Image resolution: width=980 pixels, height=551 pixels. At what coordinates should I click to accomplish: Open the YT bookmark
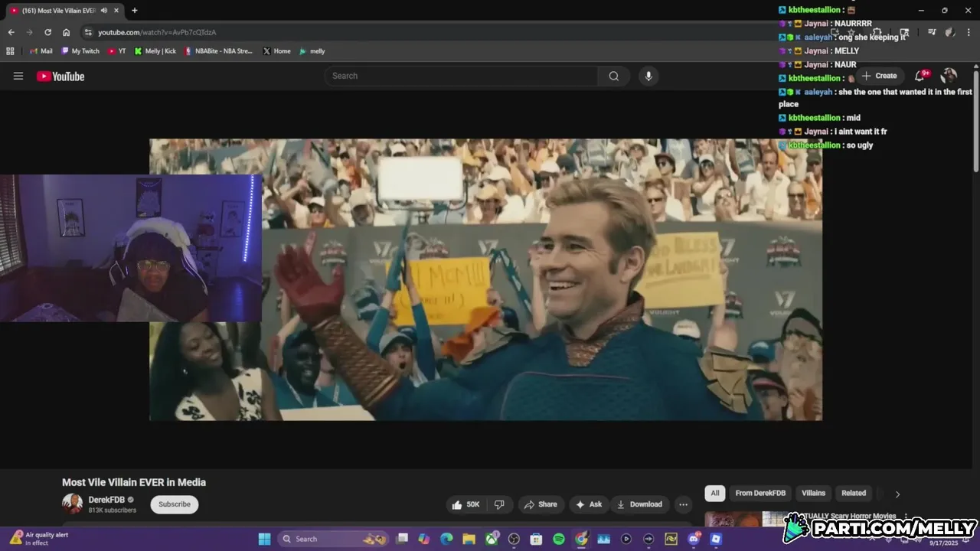117,51
